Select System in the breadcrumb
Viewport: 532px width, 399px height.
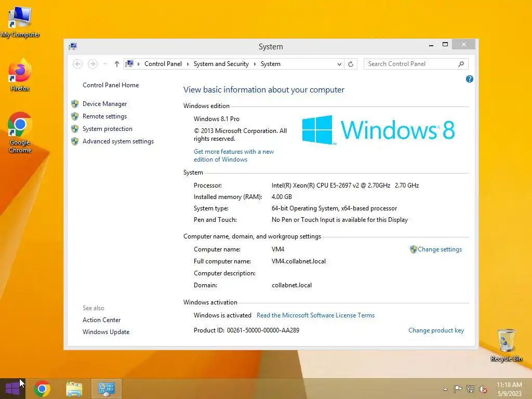coord(270,64)
